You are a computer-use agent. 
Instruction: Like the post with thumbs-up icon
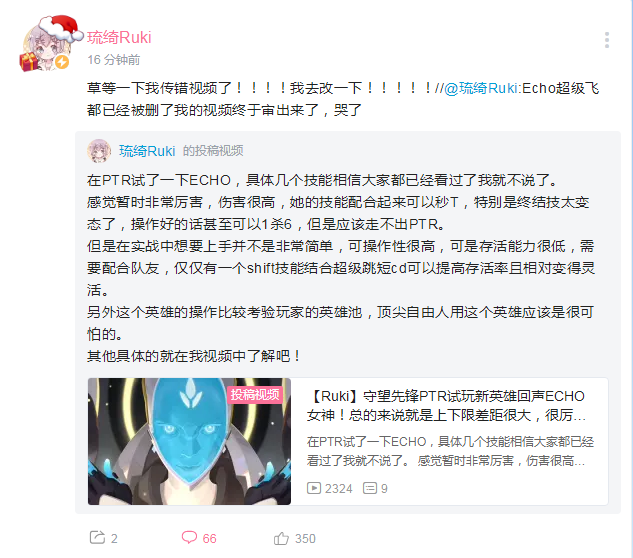[281, 538]
